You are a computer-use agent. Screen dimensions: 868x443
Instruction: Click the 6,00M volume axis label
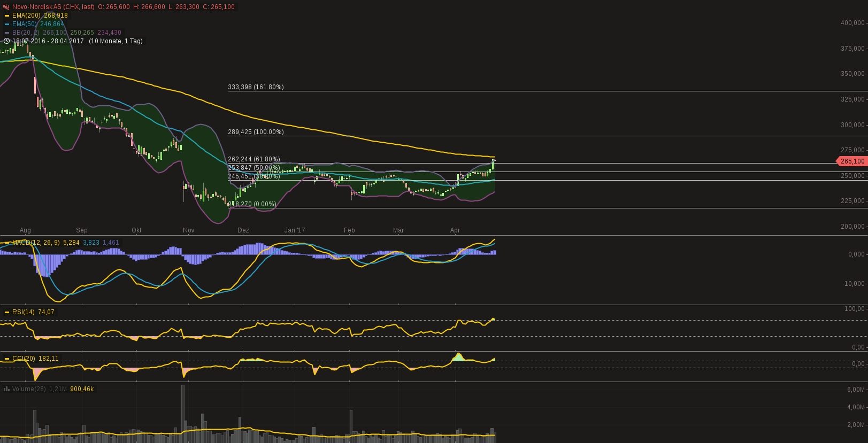(x=856, y=390)
